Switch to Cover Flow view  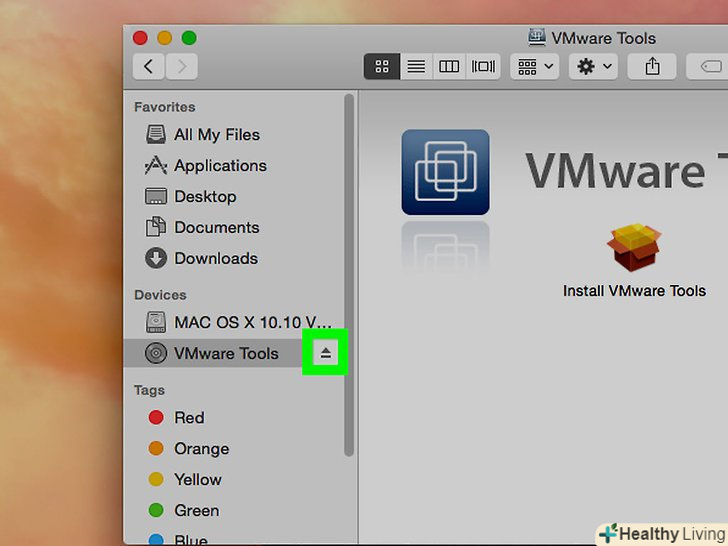click(x=483, y=66)
